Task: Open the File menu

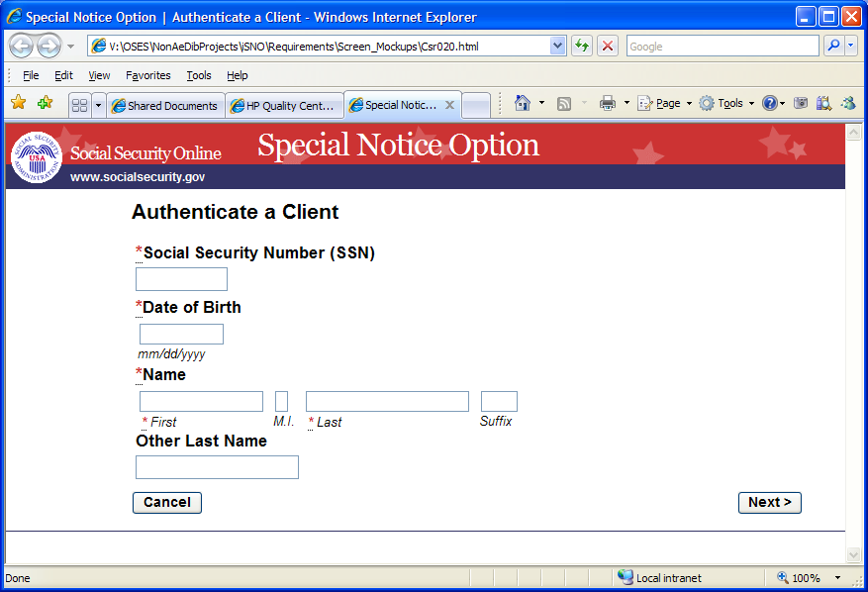Action: tap(31, 75)
